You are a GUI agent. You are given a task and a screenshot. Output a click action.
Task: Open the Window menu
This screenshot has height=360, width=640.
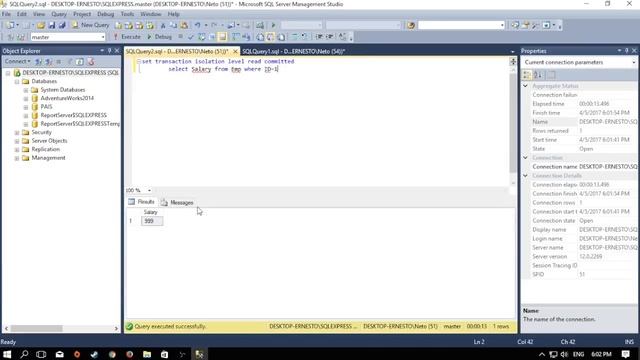coord(151,14)
